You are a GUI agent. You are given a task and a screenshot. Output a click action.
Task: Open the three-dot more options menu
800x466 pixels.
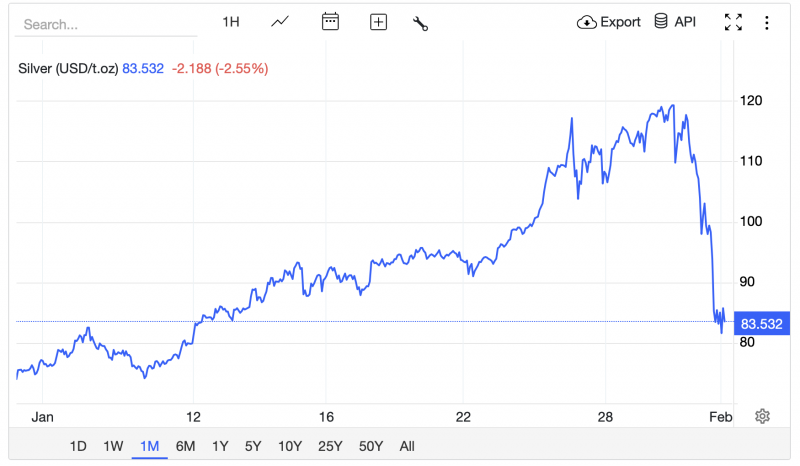point(767,22)
